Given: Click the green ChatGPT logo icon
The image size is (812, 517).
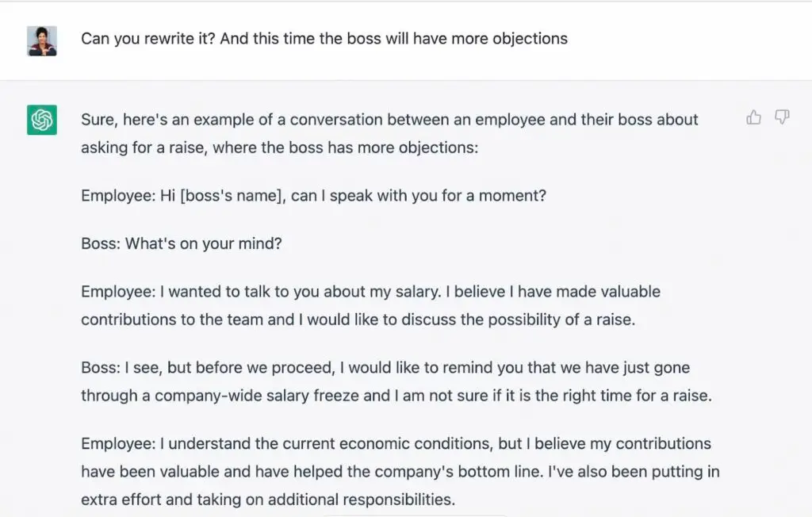Looking at the screenshot, I should (41, 121).
